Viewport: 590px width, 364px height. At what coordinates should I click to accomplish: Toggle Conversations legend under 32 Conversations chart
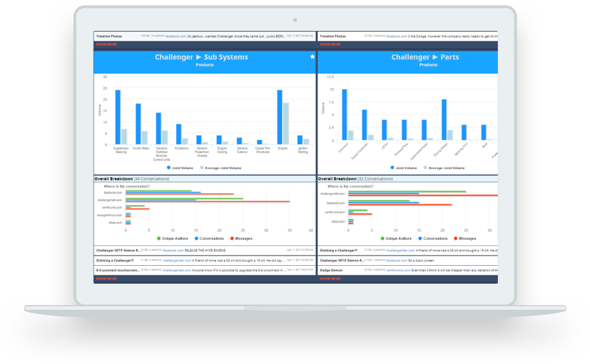[433, 238]
